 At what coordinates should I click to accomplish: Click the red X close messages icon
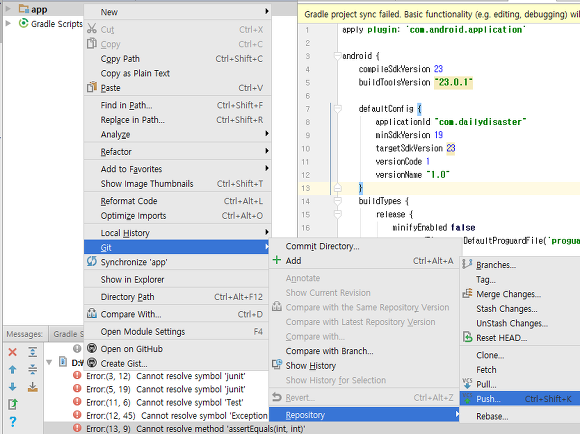tap(13, 352)
